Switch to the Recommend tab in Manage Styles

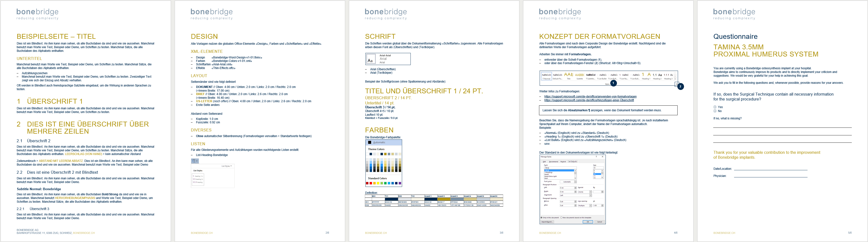[x=553, y=161]
